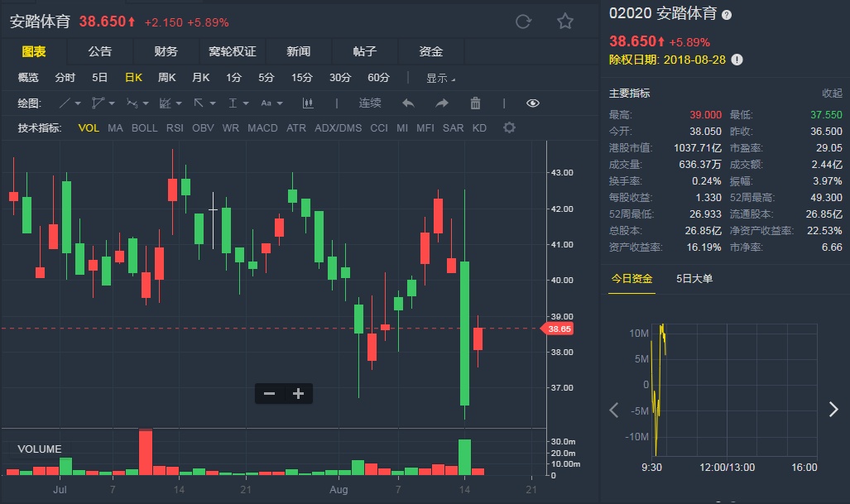The image size is (850, 504).
Task: Open the 公告 announcements tab
Action: [x=100, y=51]
